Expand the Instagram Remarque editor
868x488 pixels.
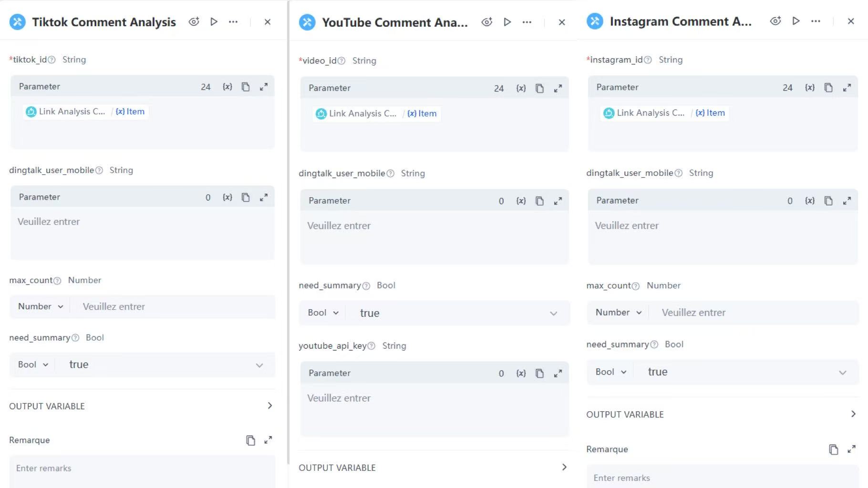point(851,449)
